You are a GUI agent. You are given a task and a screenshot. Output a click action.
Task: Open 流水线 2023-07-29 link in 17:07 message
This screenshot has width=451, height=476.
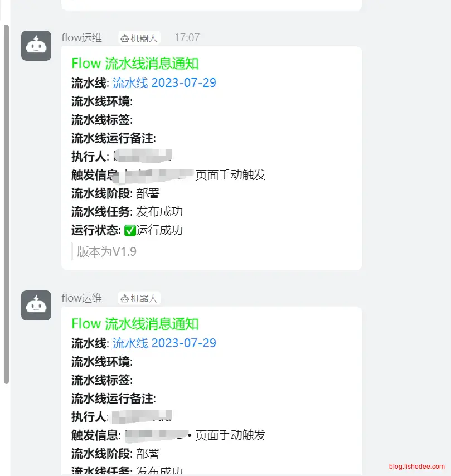(x=164, y=83)
